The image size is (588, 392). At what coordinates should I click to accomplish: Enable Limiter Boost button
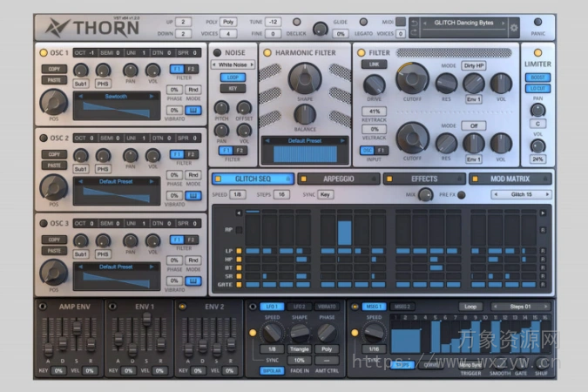pos(537,78)
